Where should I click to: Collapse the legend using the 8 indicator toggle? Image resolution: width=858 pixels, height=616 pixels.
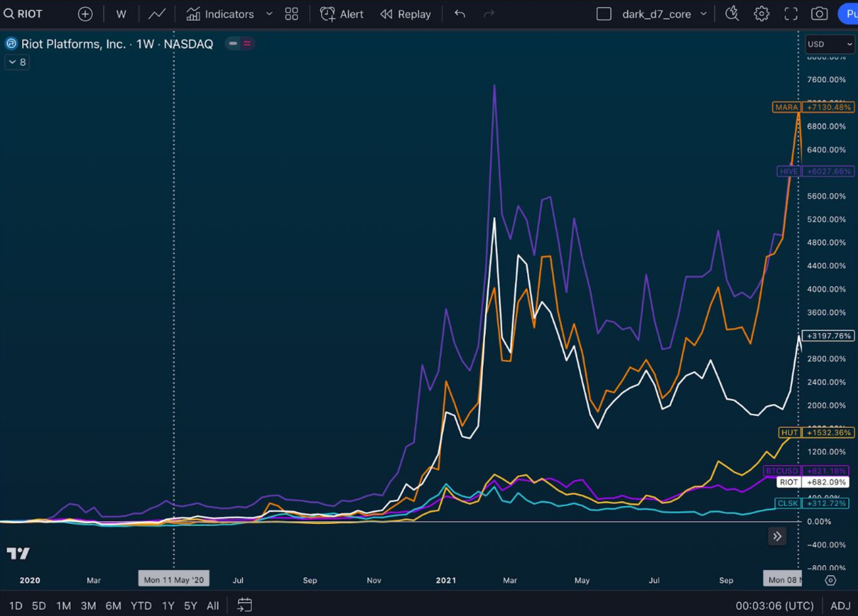click(17, 62)
